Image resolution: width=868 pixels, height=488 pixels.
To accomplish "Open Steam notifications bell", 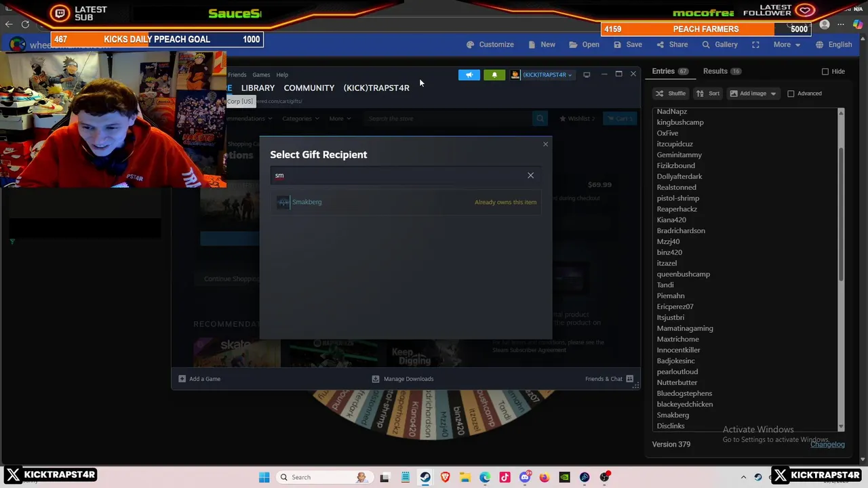I will click(x=494, y=75).
